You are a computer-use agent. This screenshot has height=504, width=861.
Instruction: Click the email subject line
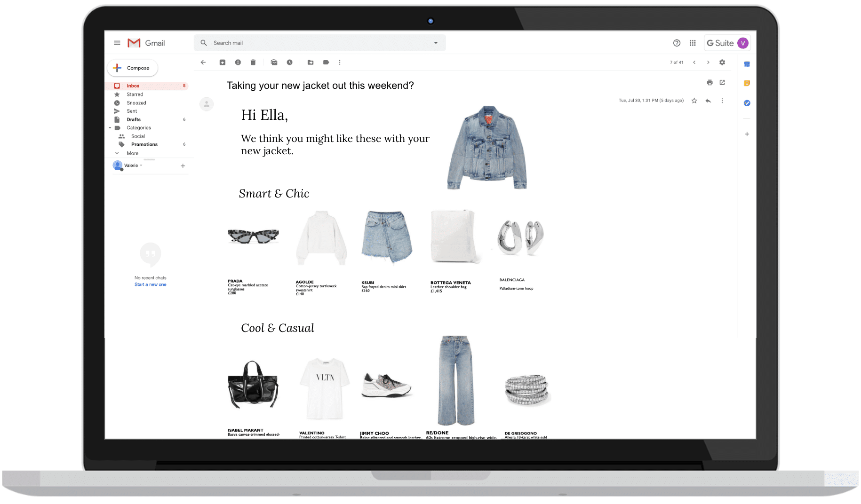click(x=320, y=86)
